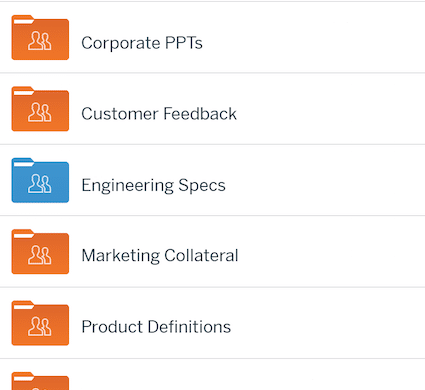
Task: Click empty space in Marketing Collateral row
Action: (x=332, y=252)
